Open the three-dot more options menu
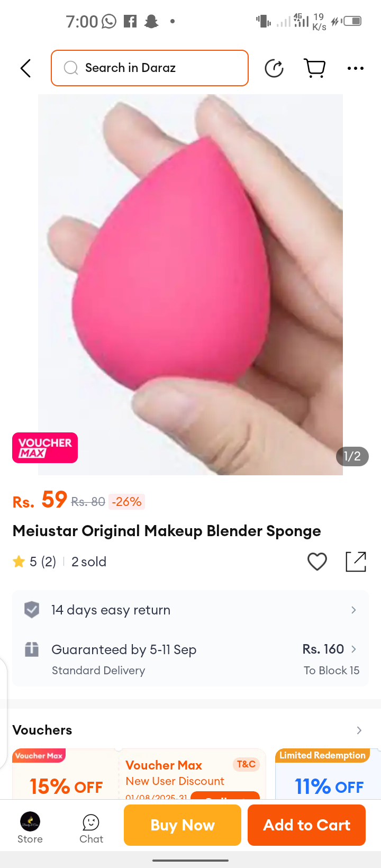The height and width of the screenshot is (868, 381). coord(356,68)
